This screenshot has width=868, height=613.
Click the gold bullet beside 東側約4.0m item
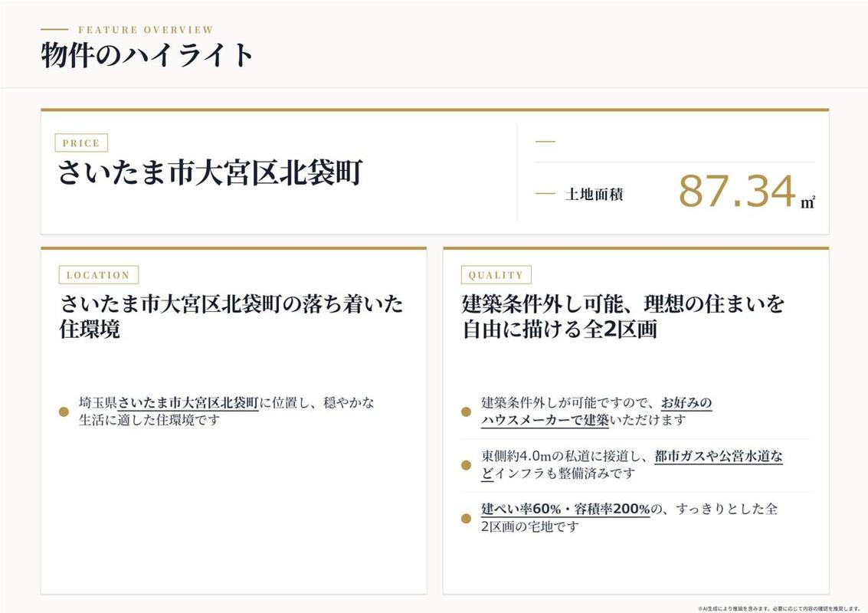tap(466, 465)
